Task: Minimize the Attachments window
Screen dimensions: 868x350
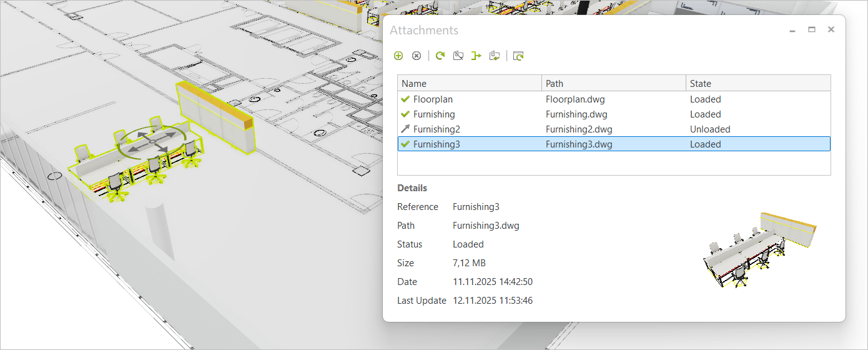Action: tap(792, 30)
